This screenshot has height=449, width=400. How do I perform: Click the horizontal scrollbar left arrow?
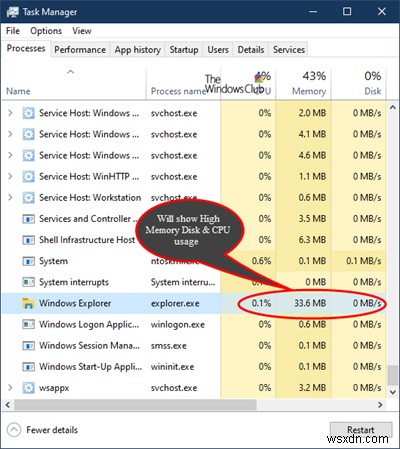[x=8, y=405]
